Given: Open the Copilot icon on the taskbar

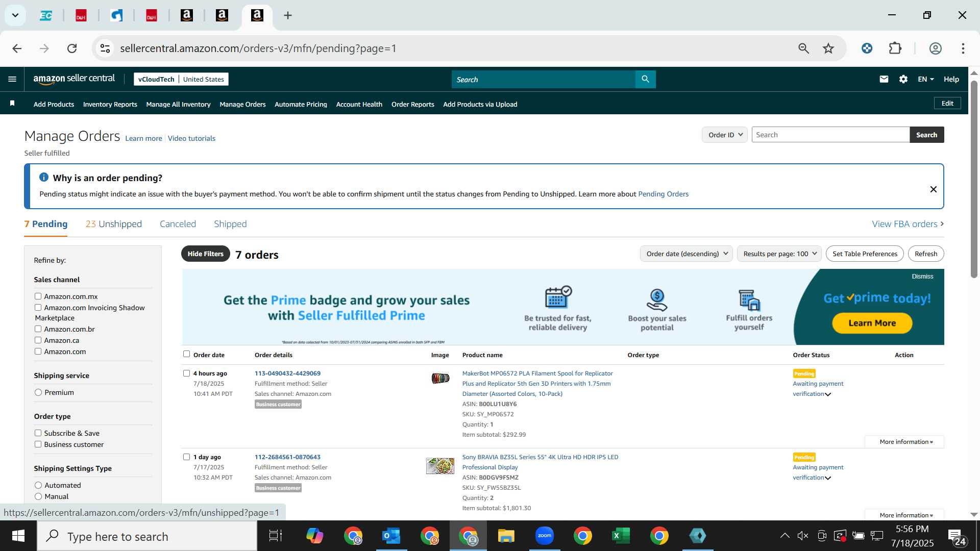Looking at the screenshot, I should pyautogui.click(x=314, y=536).
